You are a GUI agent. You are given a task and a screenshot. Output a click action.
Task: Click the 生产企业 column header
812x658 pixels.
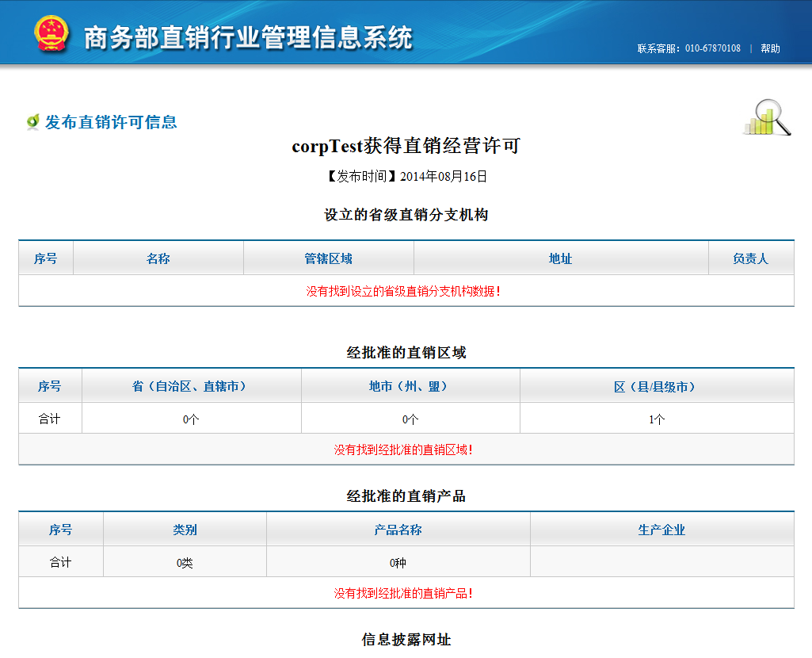coord(661,530)
